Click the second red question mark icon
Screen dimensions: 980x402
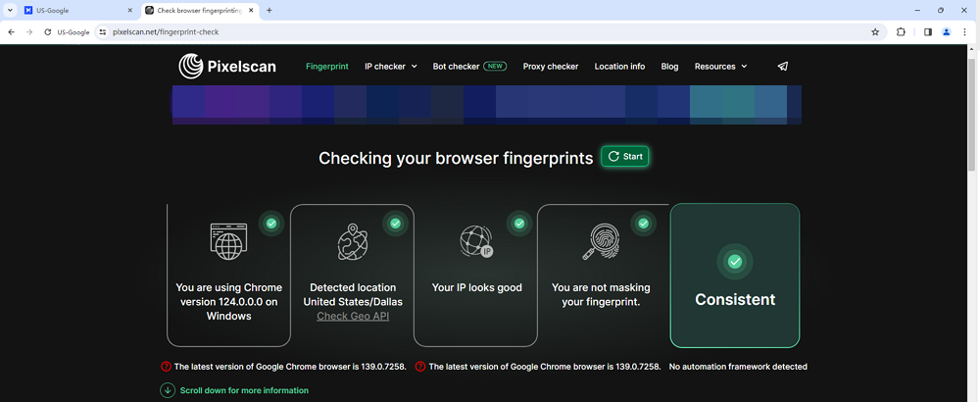[x=420, y=367]
